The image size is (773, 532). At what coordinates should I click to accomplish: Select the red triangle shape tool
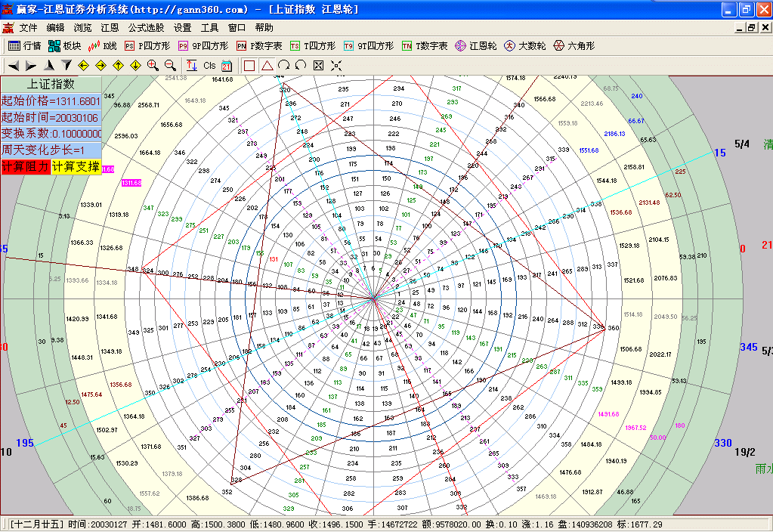click(267, 66)
